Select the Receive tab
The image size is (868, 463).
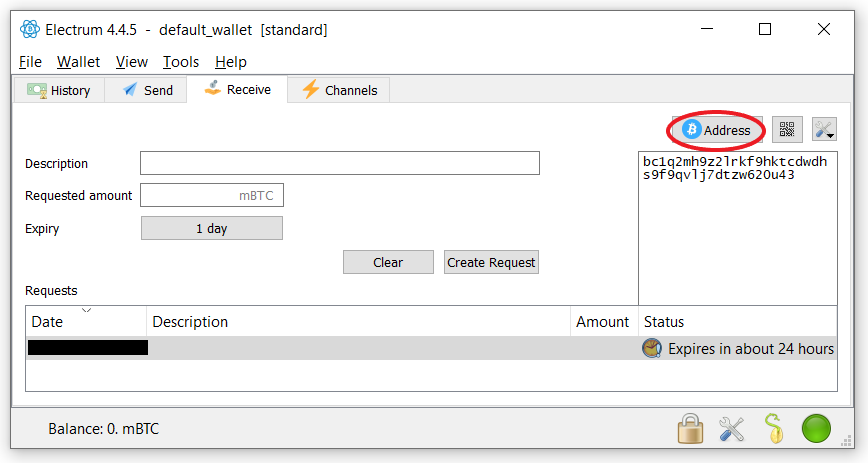pyautogui.click(x=237, y=89)
